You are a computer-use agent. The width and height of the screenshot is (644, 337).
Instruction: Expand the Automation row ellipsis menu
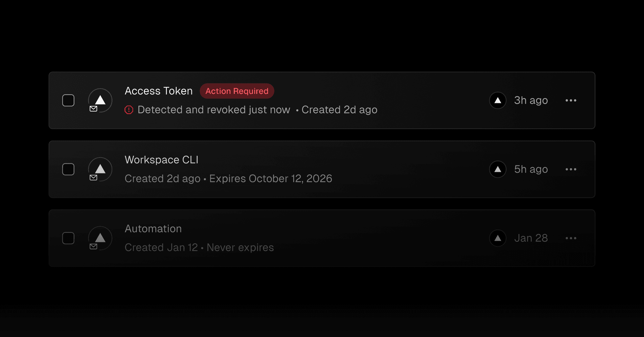571,238
